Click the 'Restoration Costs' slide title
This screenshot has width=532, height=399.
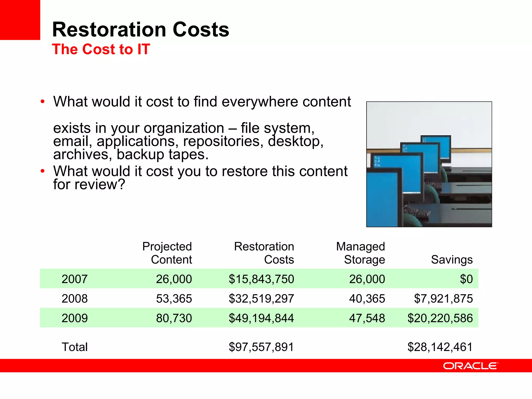pos(141,29)
